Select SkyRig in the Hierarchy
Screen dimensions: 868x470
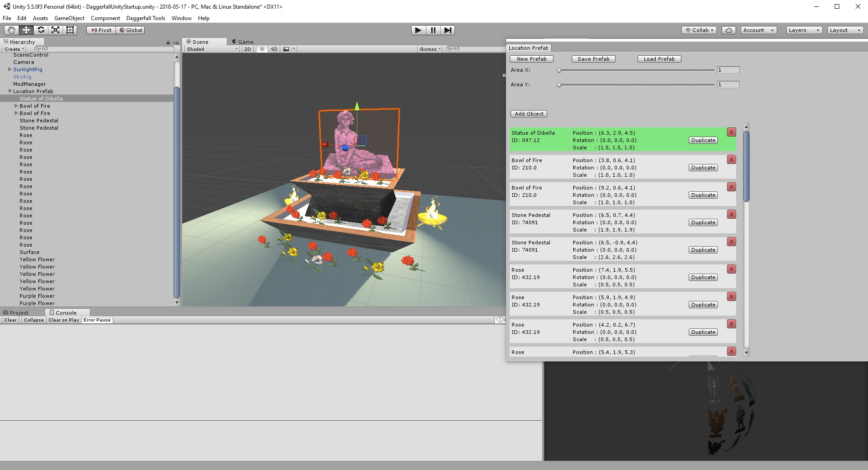click(22, 77)
